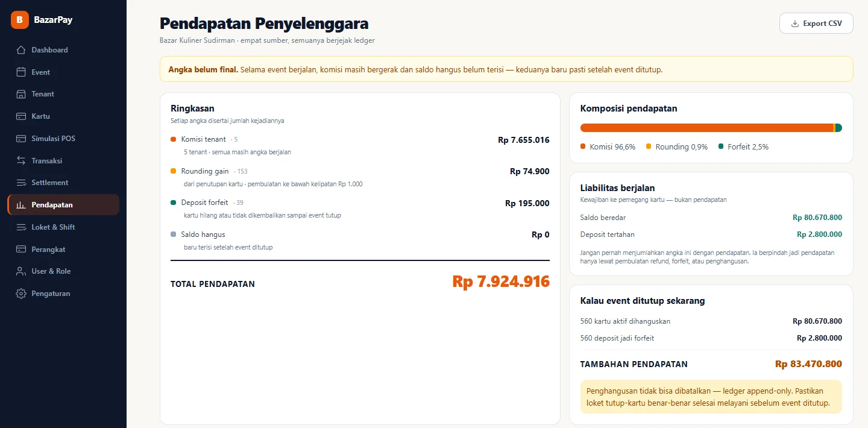Open the Dashboard menu label

click(49, 50)
